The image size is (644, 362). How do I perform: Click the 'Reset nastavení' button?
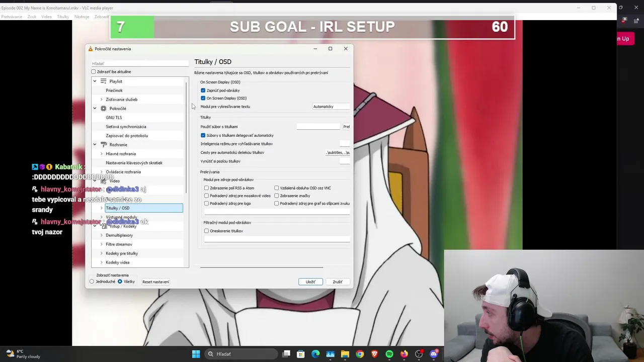click(x=155, y=282)
